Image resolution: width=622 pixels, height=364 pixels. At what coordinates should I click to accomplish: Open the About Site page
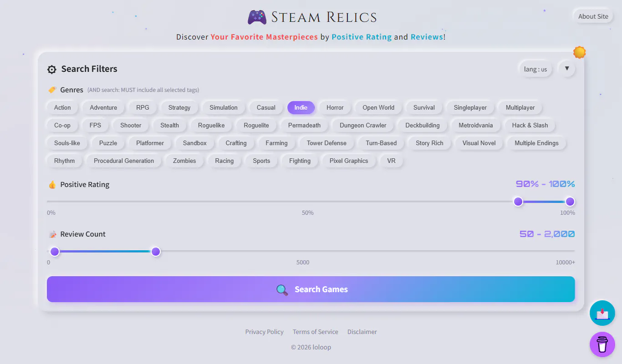coord(593,16)
